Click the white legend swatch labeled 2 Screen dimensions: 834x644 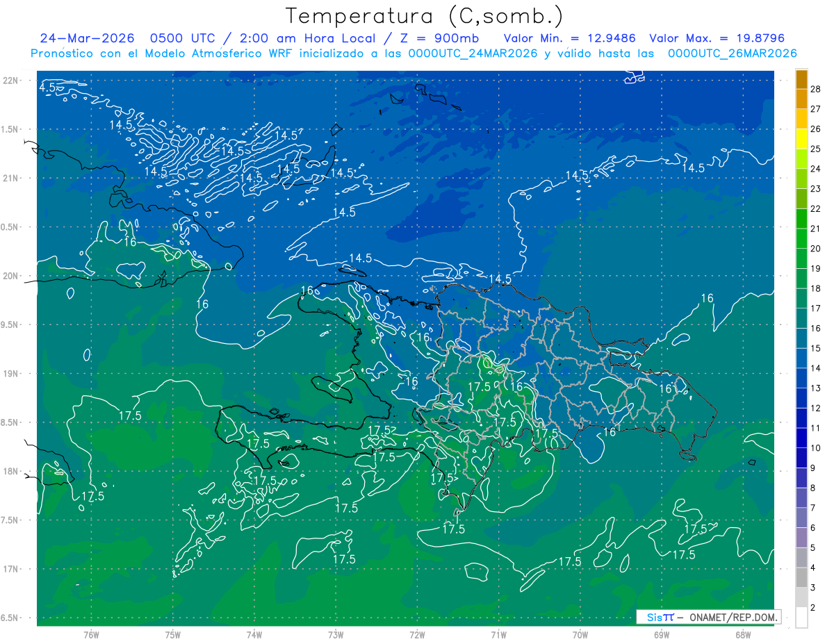tap(801, 618)
